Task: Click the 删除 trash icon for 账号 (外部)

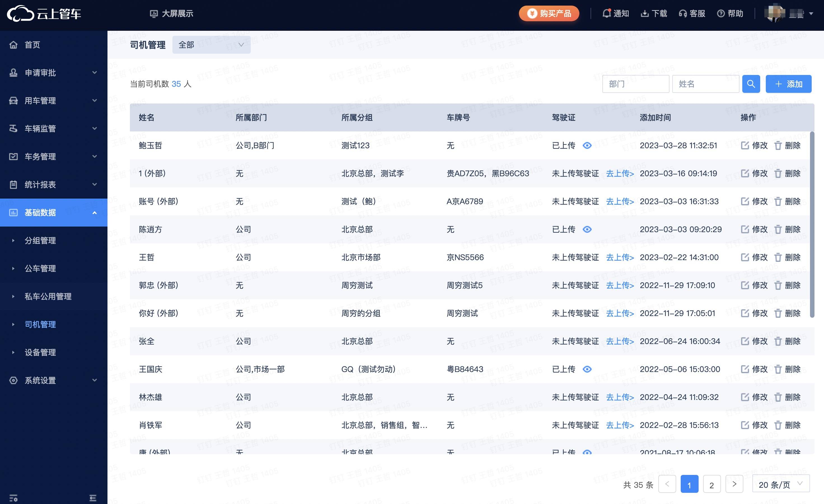Action: 778,202
